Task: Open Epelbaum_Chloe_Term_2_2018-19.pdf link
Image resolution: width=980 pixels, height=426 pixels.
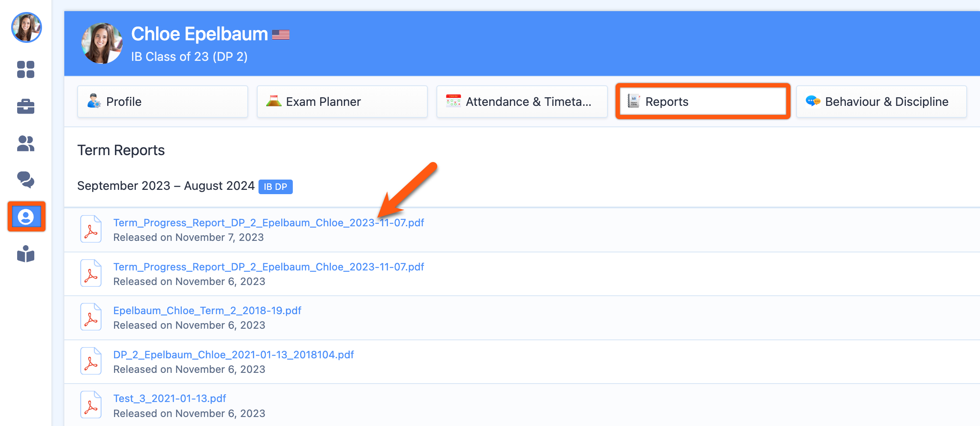Action: click(x=207, y=311)
